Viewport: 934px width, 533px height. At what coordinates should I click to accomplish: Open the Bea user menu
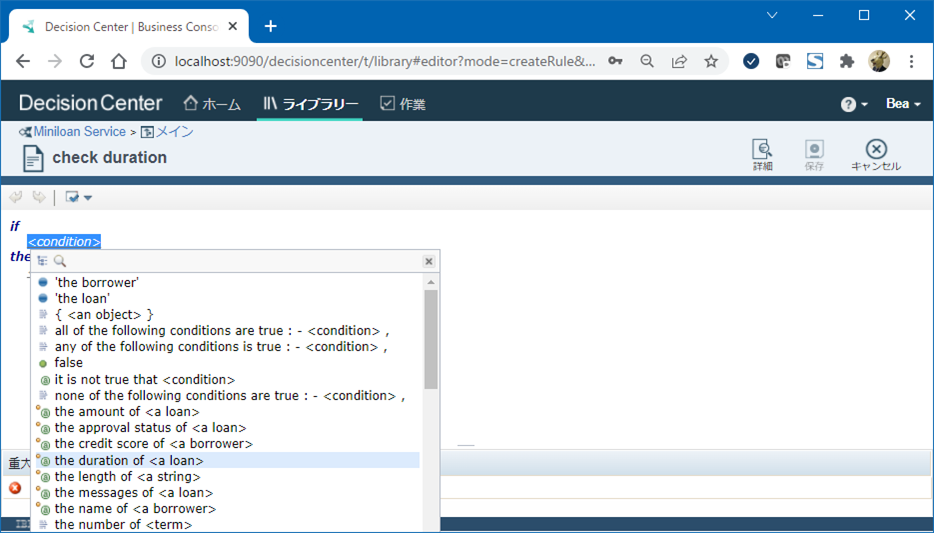(903, 104)
